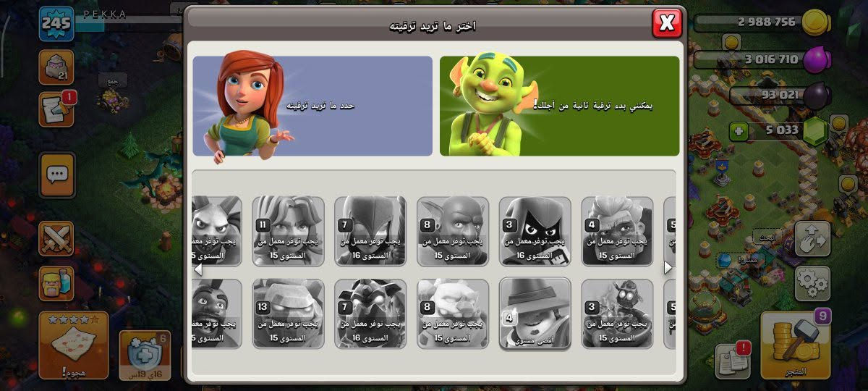This screenshot has width=868, height=391.
Task: Select the level 13 Golem card
Action: click(288, 314)
